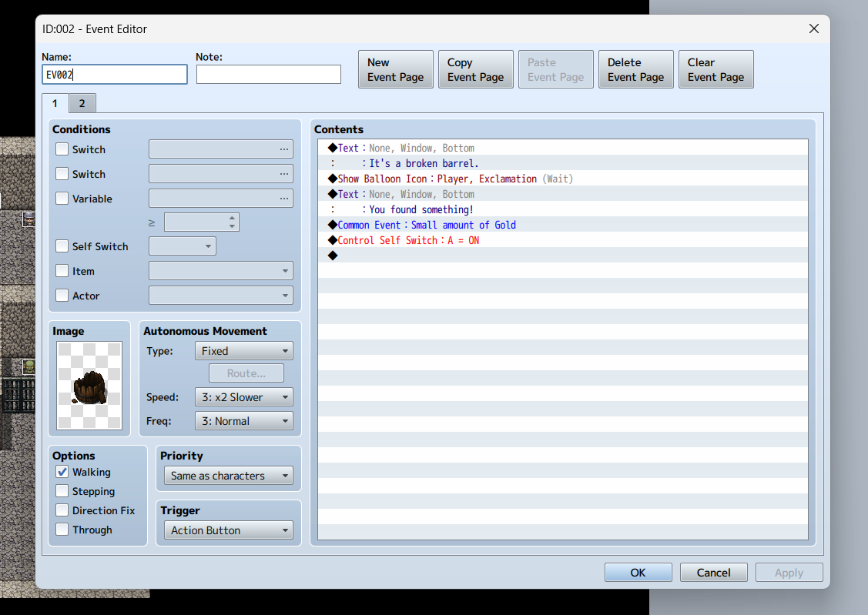Expand the Trigger dropdown
This screenshot has width=868, height=615.
pyautogui.click(x=228, y=530)
